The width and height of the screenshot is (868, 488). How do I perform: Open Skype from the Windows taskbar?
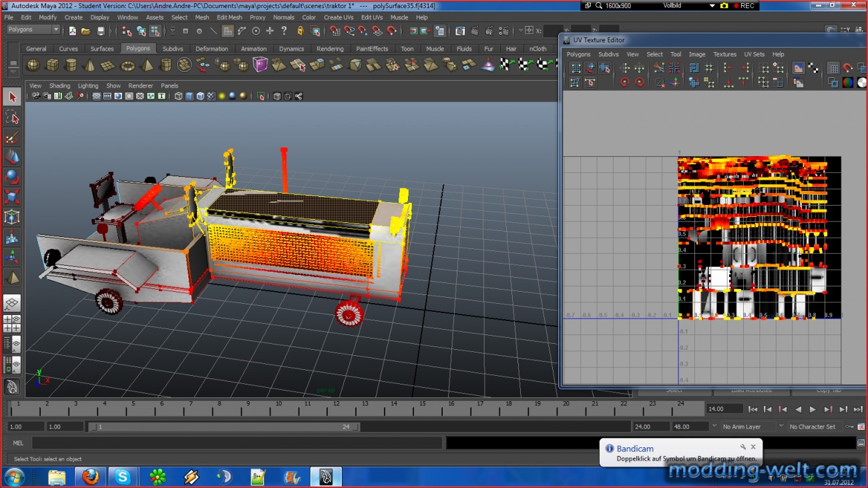click(123, 477)
